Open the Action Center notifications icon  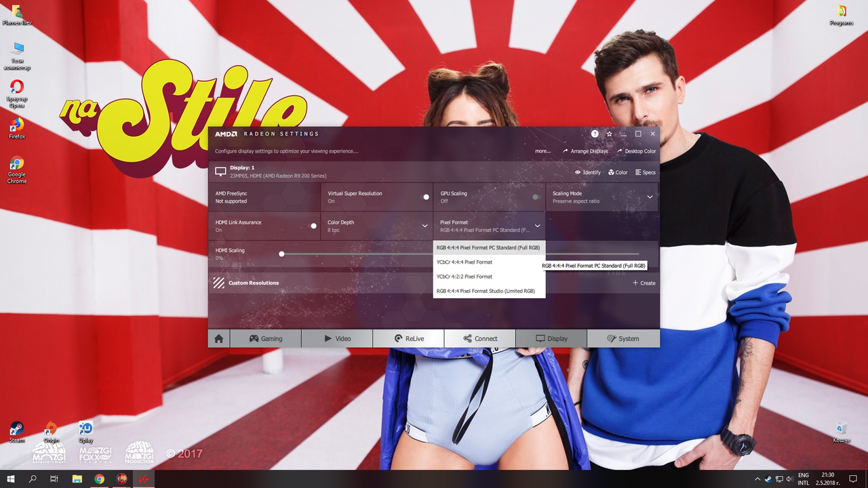(x=853, y=479)
